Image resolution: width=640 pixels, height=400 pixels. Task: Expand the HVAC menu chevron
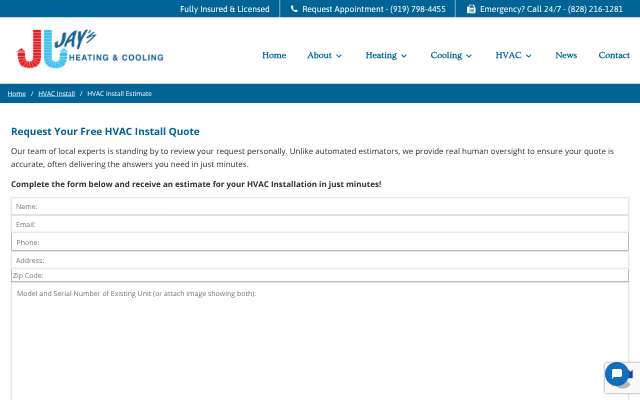(x=529, y=56)
